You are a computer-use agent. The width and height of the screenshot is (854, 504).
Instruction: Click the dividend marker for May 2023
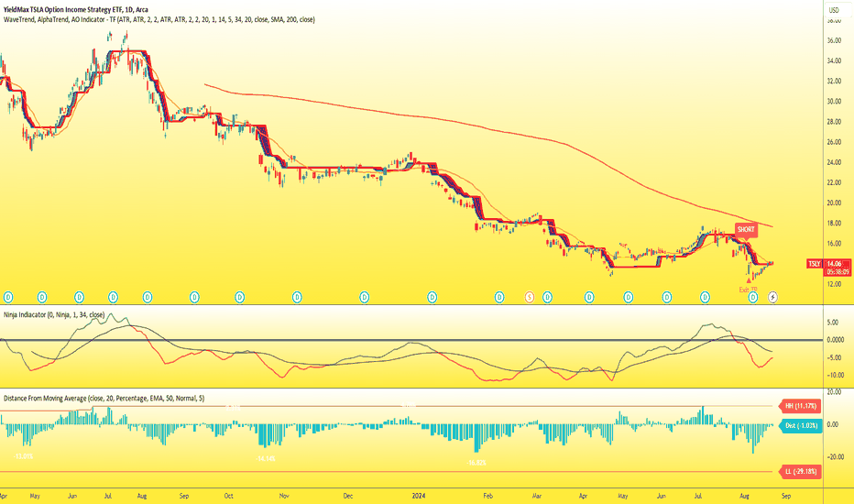[42, 298]
